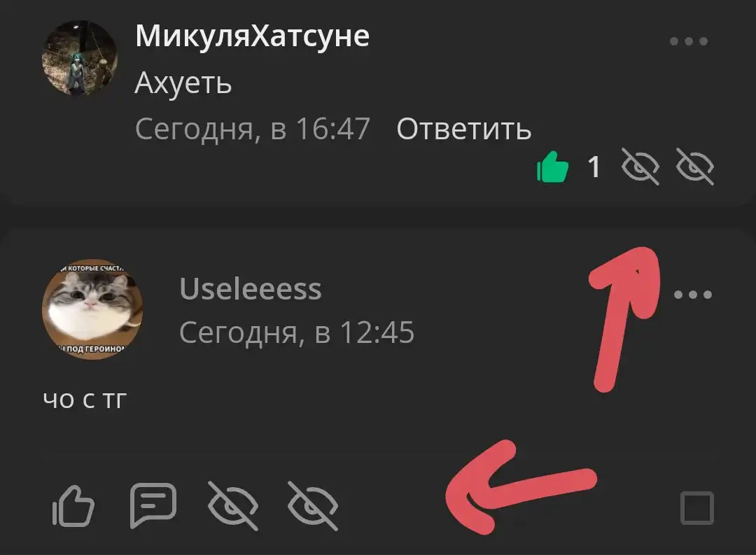Screen dimensions: 756x555
Task: Reply using the Ответить link
Action: (464, 129)
